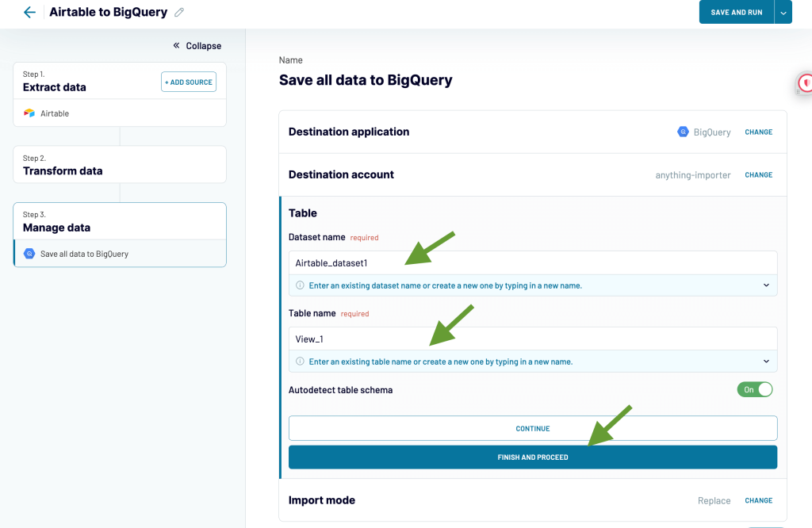812x528 pixels.
Task: Select Save all data to BigQuery item
Action: pyautogui.click(x=120, y=254)
